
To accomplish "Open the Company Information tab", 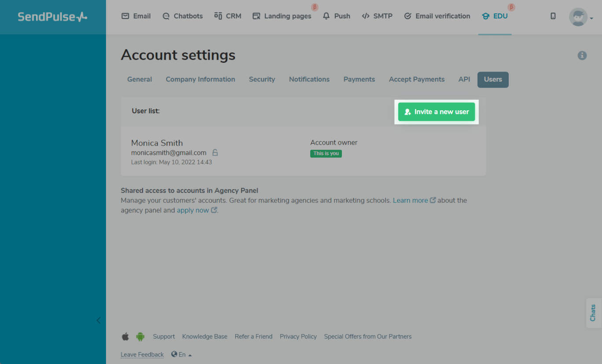I will tap(200, 80).
